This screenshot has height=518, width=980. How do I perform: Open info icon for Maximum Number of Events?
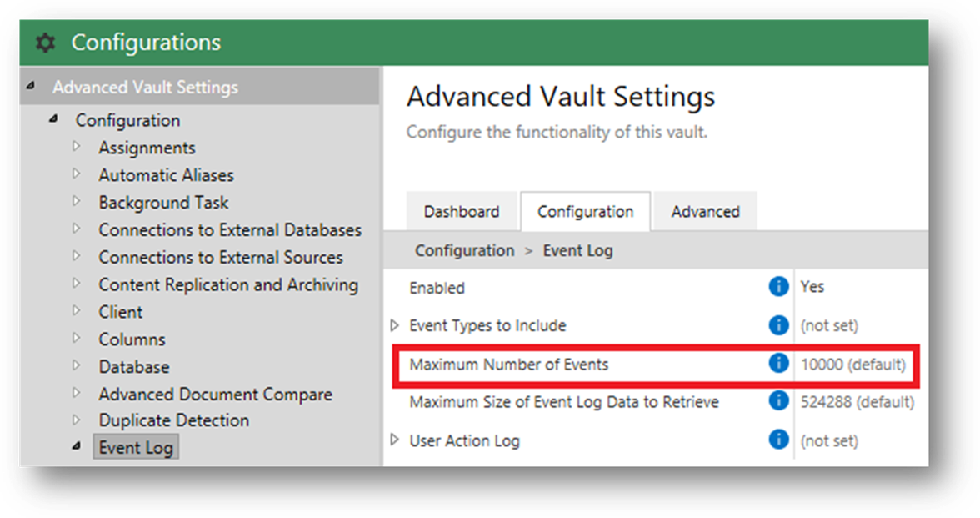pyautogui.click(x=778, y=363)
